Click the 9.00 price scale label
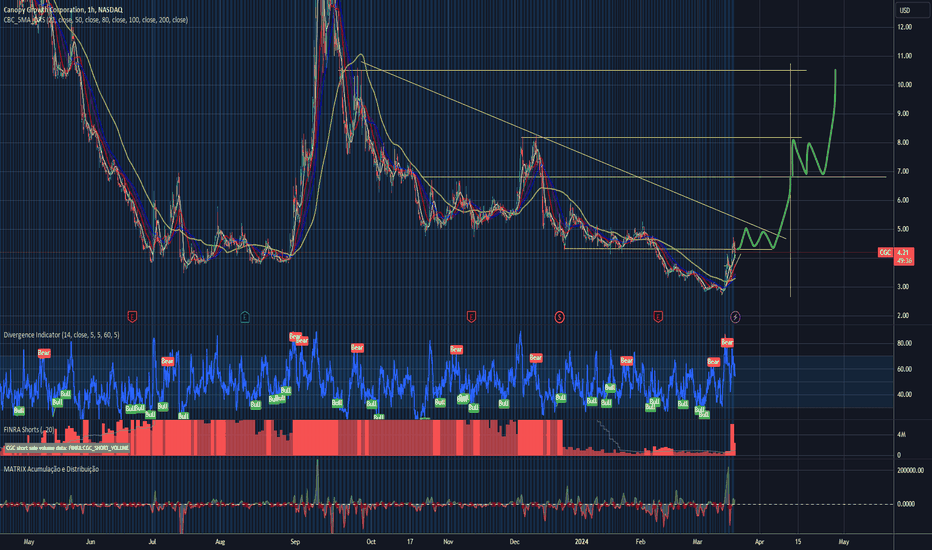 pyautogui.click(x=903, y=114)
